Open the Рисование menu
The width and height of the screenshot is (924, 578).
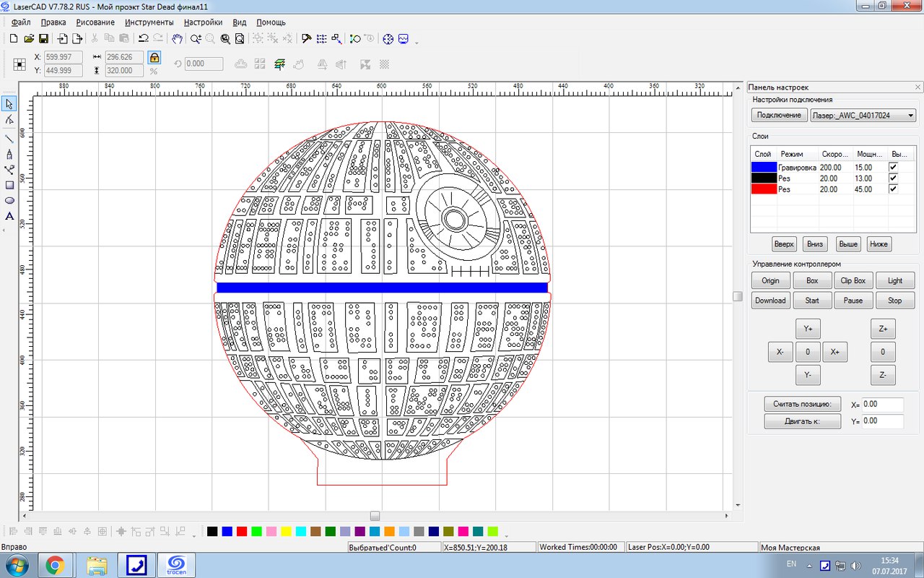coord(95,22)
